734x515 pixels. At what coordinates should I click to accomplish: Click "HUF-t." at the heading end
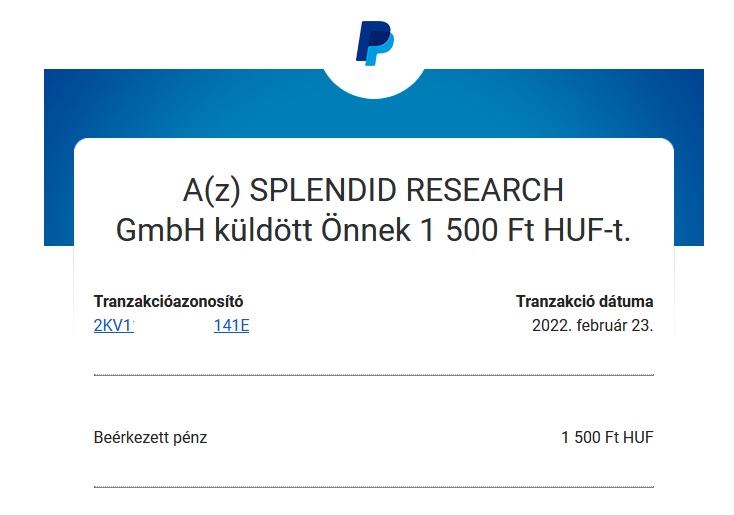coord(587,229)
